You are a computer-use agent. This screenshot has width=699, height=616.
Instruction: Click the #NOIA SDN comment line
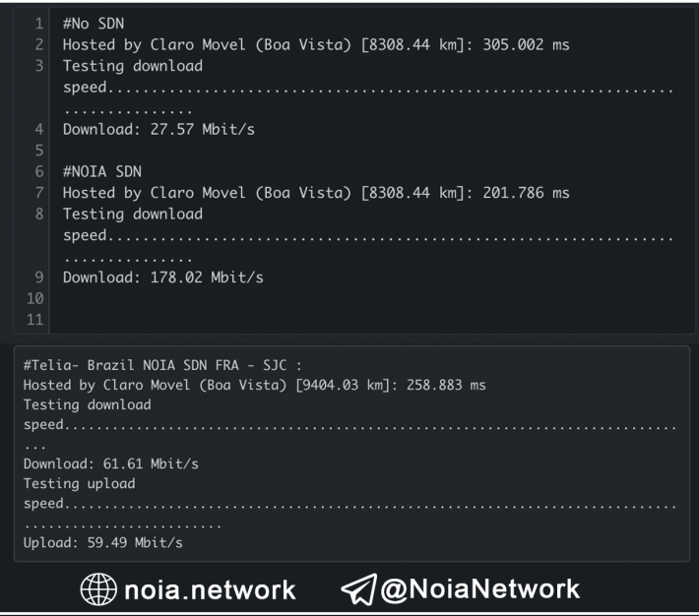(102, 171)
